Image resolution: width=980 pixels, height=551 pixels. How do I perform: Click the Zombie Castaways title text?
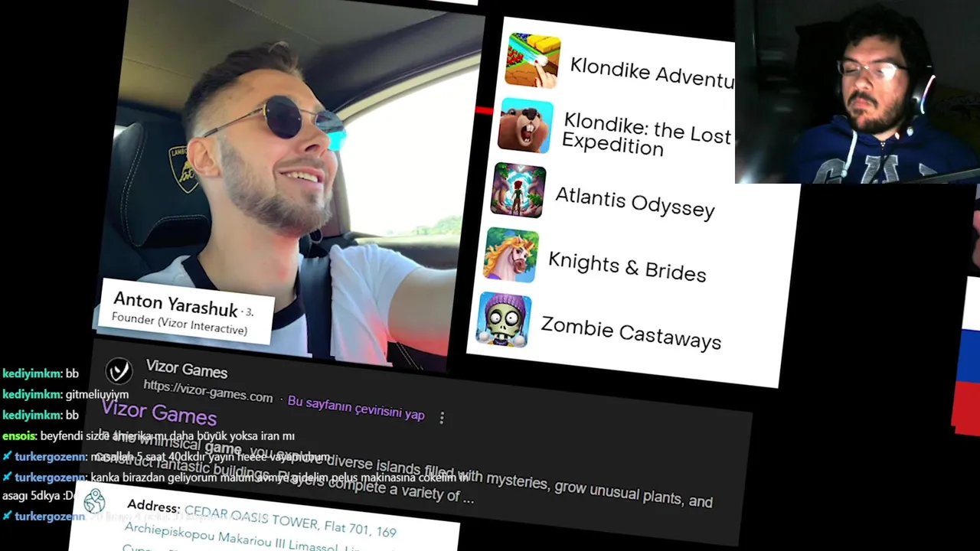[631, 334]
